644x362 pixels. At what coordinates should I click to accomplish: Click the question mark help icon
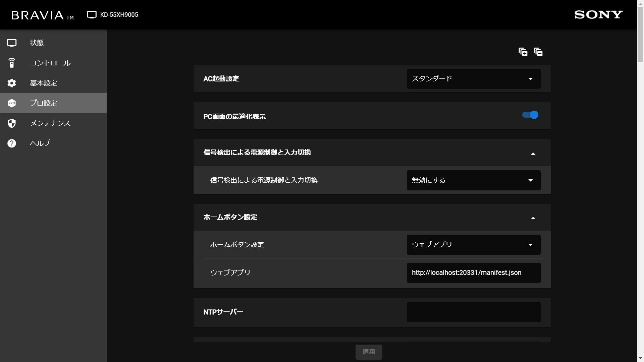12,143
